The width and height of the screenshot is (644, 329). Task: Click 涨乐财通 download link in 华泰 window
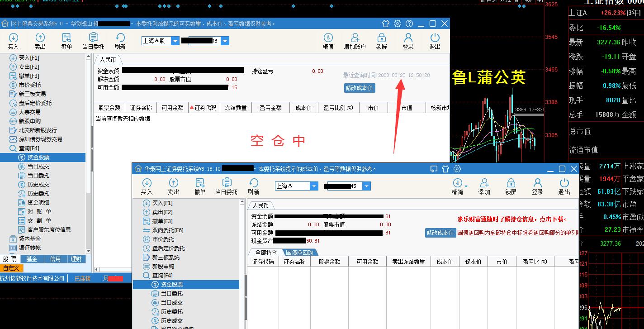(512, 219)
